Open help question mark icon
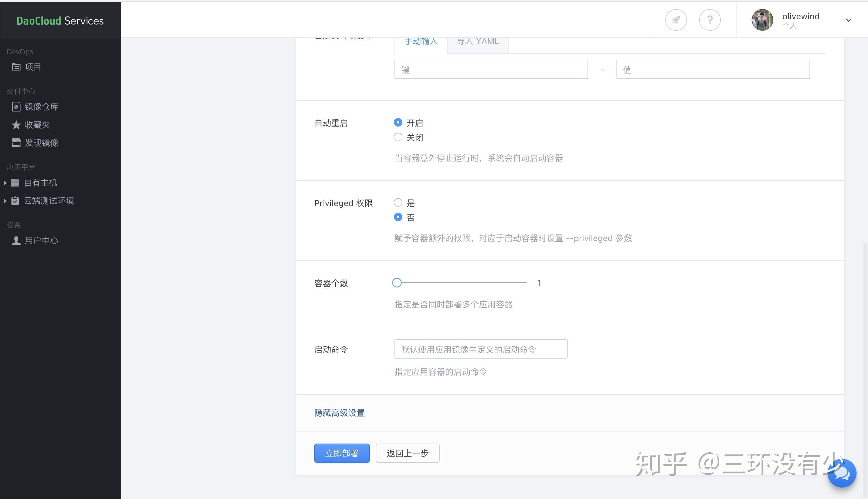The width and height of the screenshot is (868, 499). (x=710, y=20)
